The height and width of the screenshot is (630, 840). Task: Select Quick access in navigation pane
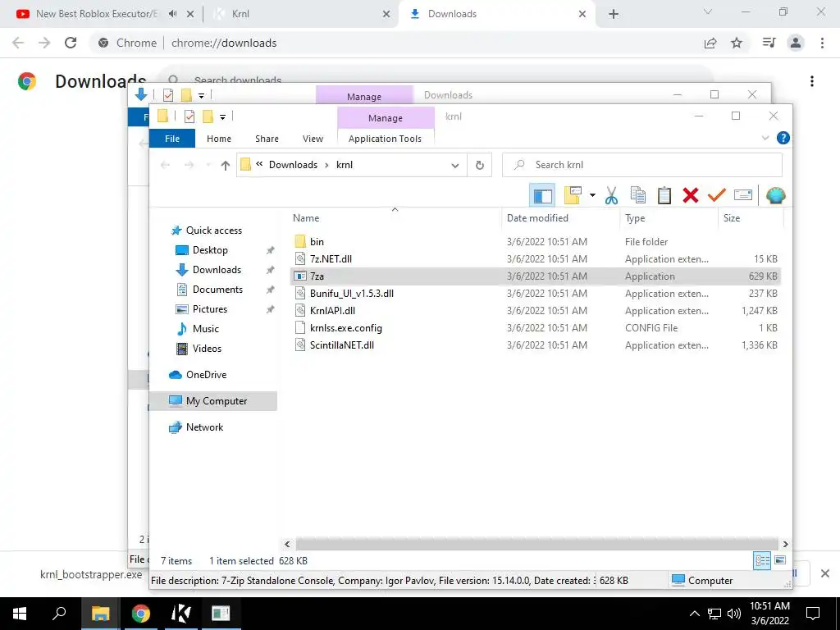[213, 231]
